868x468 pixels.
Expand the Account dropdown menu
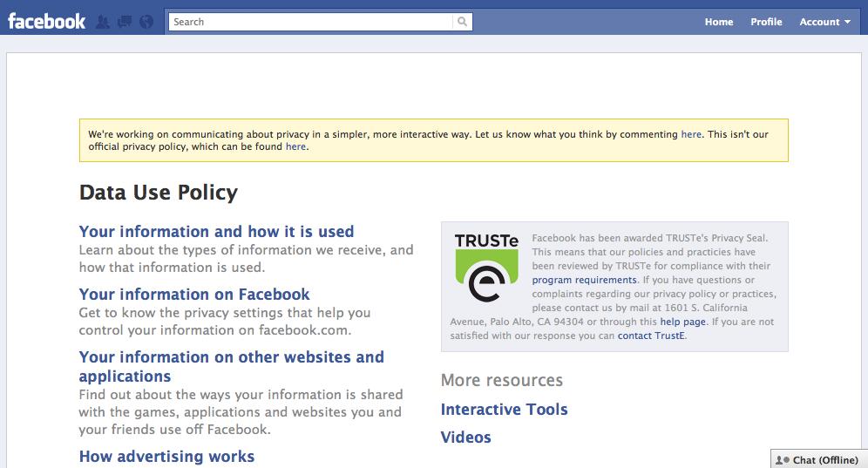(x=824, y=22)
